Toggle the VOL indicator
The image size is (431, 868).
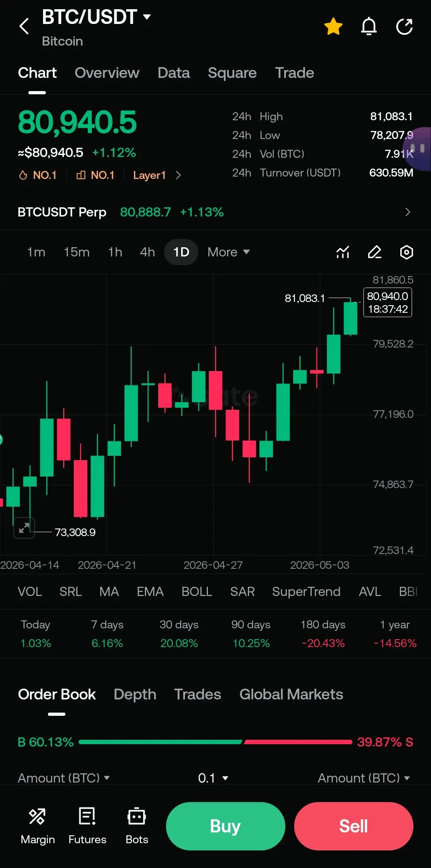pyautogui.click(x=30, y=592)
